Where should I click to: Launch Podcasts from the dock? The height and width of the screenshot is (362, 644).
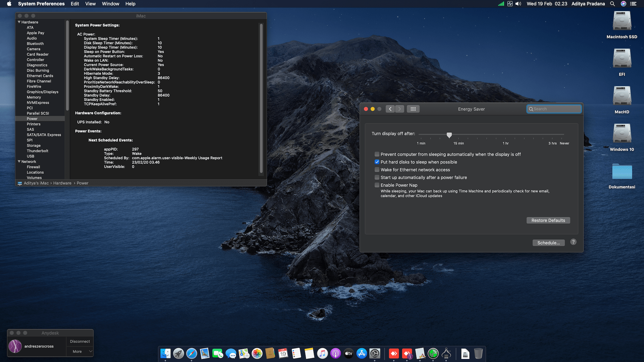[x=335, y=353]
